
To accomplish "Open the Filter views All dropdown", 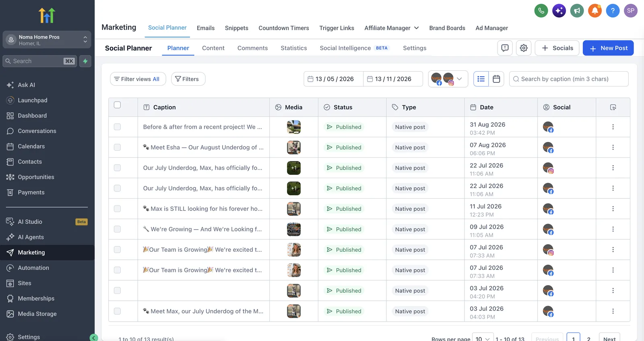I will [137, 79].
